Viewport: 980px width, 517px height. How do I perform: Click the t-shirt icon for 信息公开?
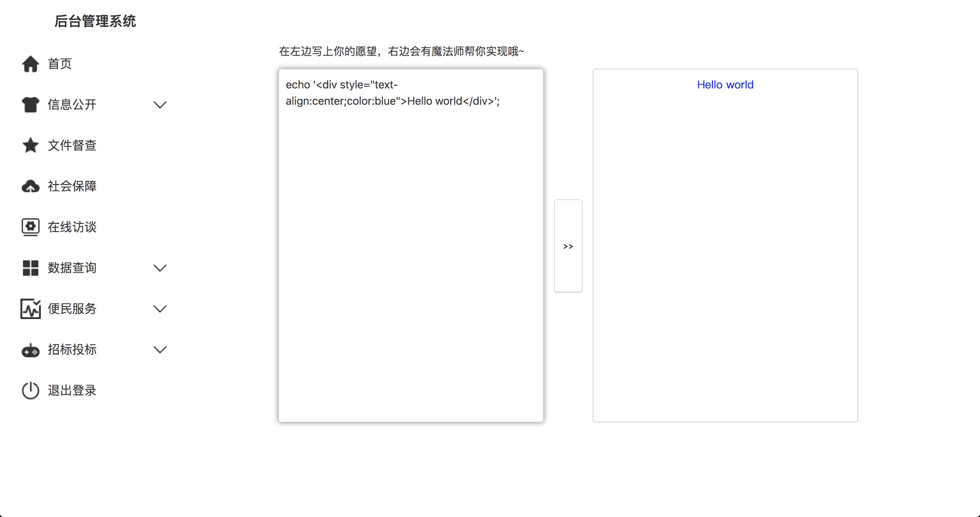point(30,104)
